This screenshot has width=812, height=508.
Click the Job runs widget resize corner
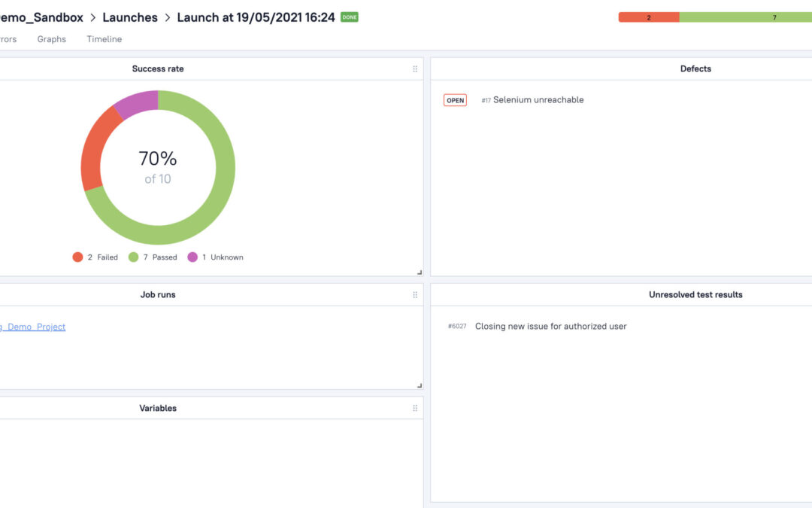(x=420, y=385)
